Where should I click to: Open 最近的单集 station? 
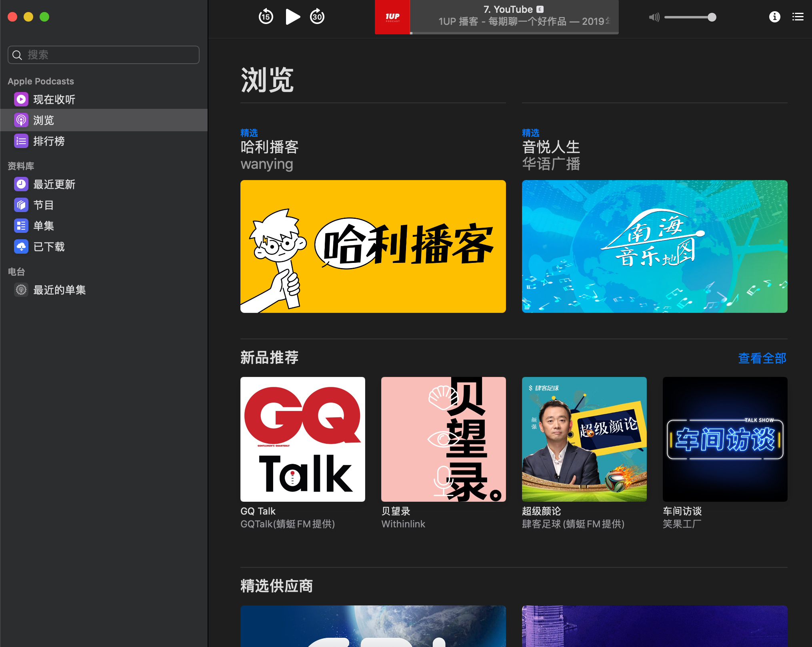(59, 290)
